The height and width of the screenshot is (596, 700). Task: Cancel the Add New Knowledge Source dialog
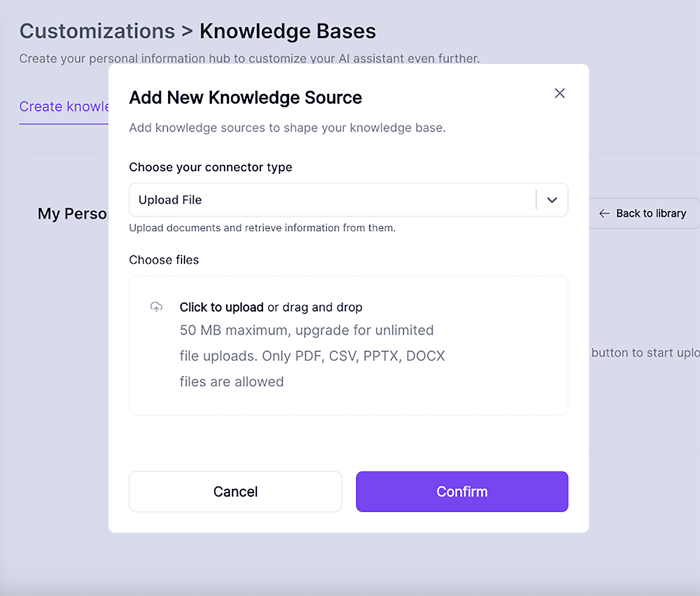click(x=235, y=492)
